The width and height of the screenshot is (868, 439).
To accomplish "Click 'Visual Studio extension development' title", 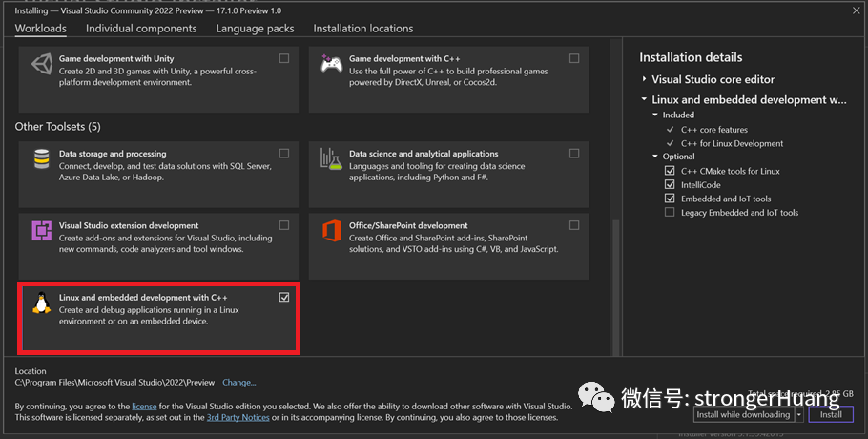I will click(129, 225).
